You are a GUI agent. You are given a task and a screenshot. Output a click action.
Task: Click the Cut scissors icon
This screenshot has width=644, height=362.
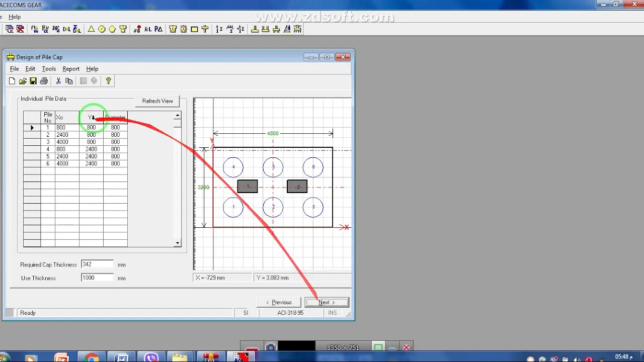(x=58, y=81)
